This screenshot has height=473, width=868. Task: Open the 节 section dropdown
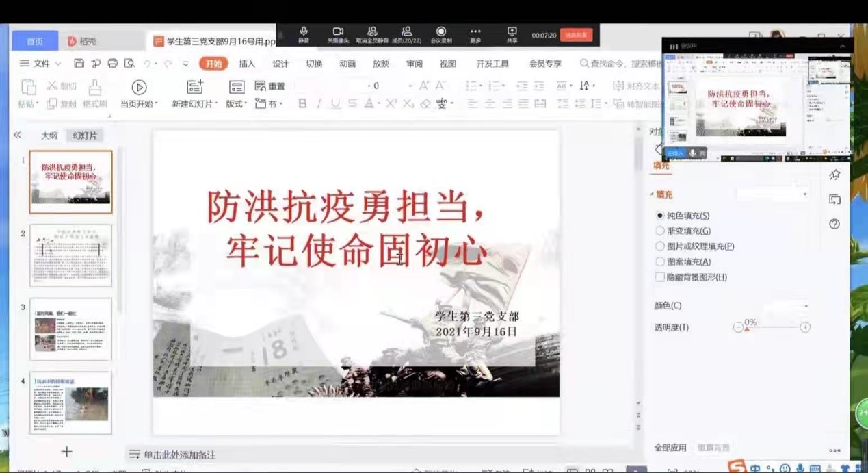pyautogui.click(x=269, y=104)
